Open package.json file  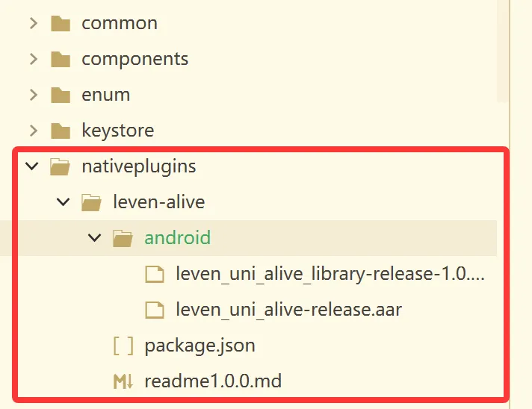199,346
